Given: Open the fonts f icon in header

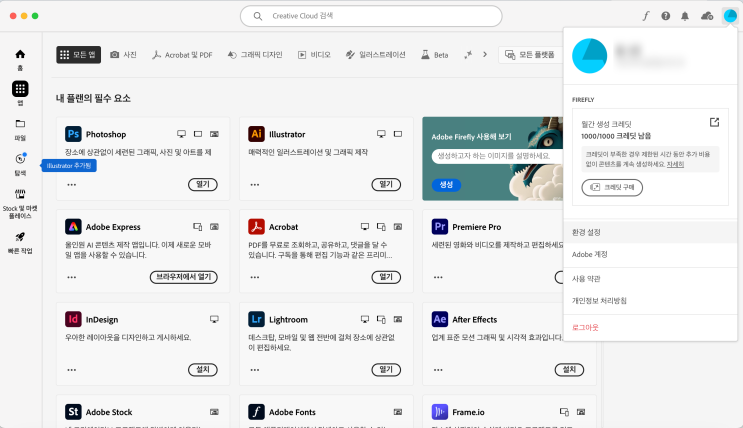Looking at the screenshot, I should [x=645, y=16].
